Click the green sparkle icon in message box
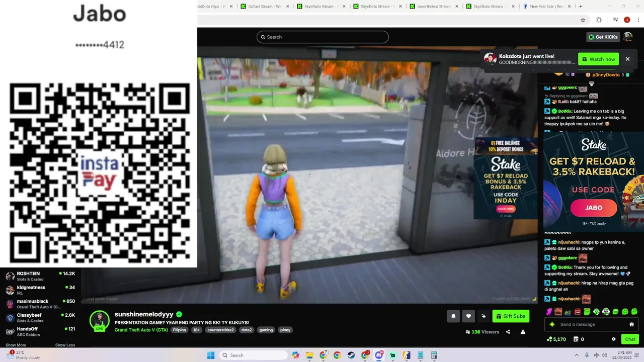644x362 pixels. 552,324
